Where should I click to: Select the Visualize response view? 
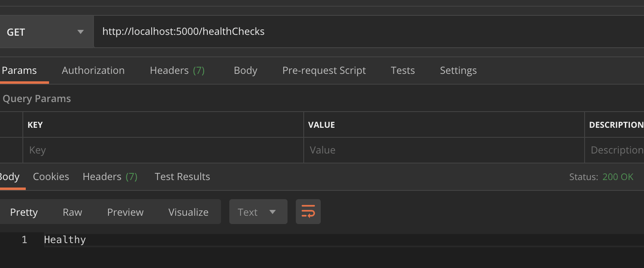tap(188, 212)
